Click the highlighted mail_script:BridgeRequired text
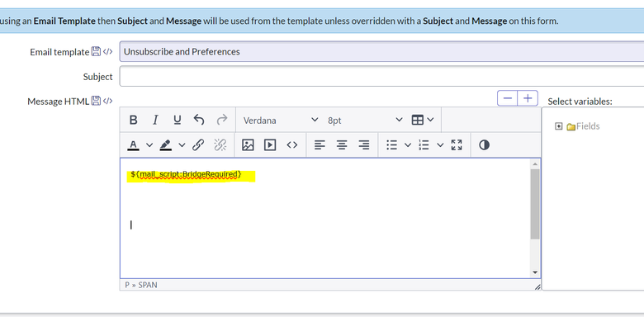Screen dimensions: 644x317 (x=186, y=174)
